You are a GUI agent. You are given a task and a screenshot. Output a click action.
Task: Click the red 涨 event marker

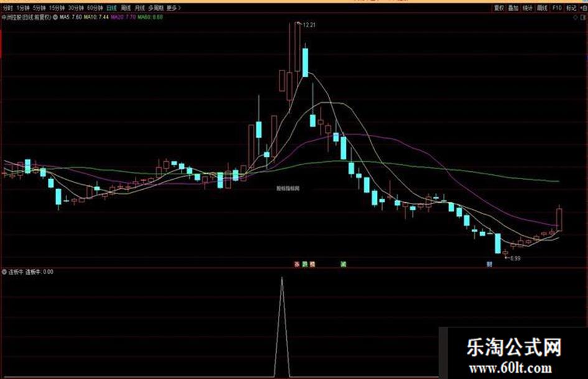click(297, 264)
